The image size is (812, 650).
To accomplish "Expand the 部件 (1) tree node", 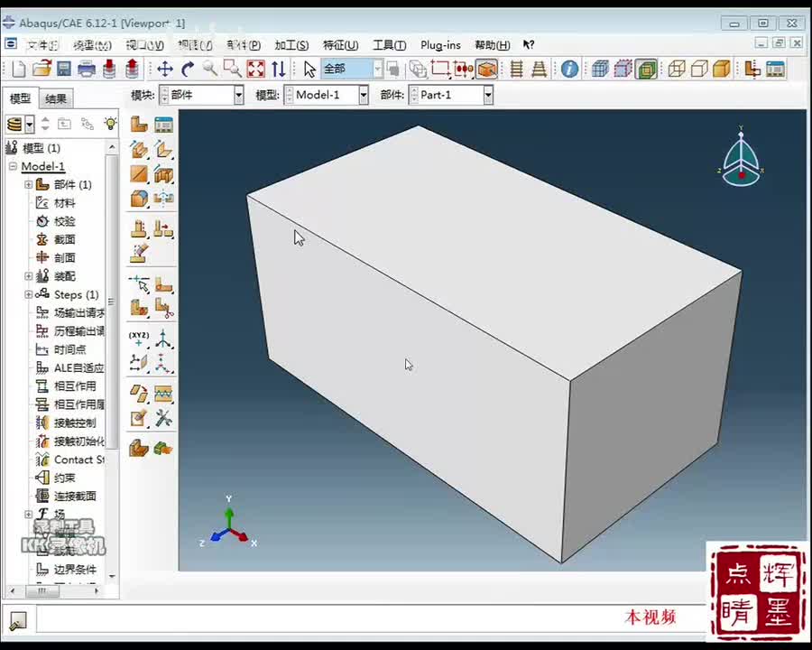I will point(29,184).
